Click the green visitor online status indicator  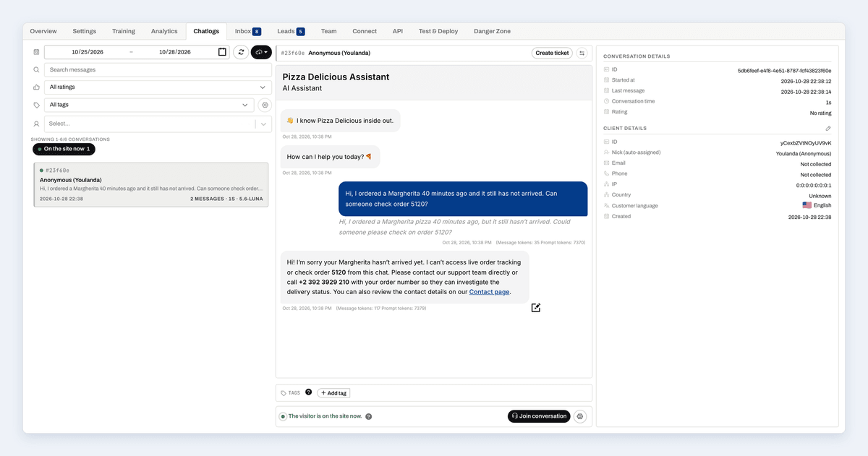(x=283, y=416)
